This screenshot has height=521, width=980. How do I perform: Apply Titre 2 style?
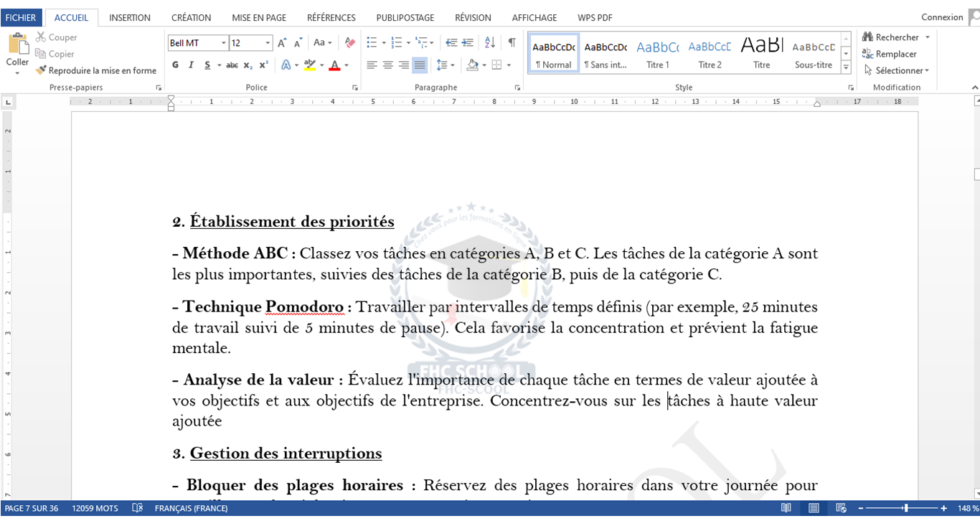click(x=710, y=53)
